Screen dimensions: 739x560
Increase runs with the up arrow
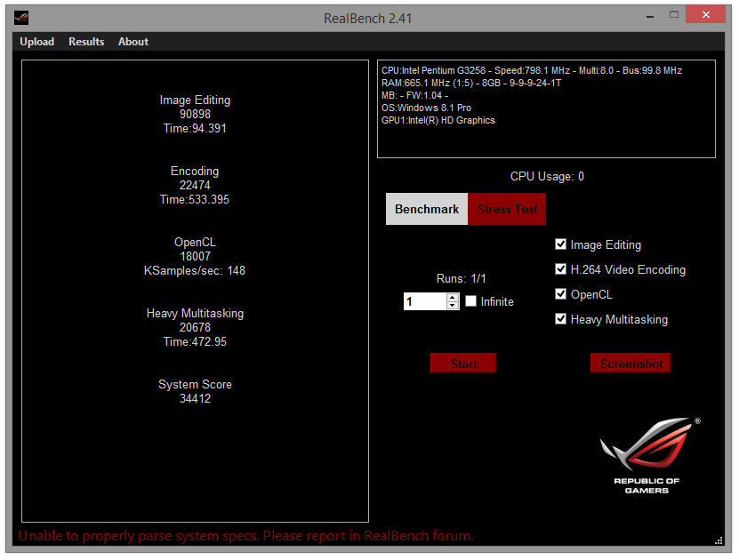click(453, 297)
